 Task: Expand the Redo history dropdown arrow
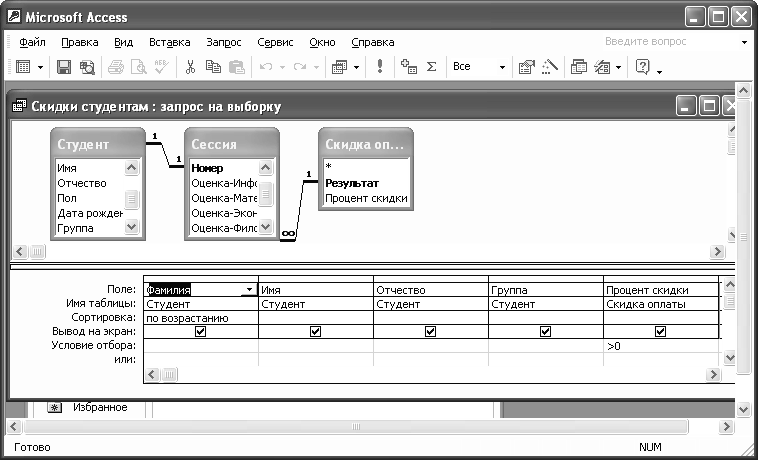(317, 67)
